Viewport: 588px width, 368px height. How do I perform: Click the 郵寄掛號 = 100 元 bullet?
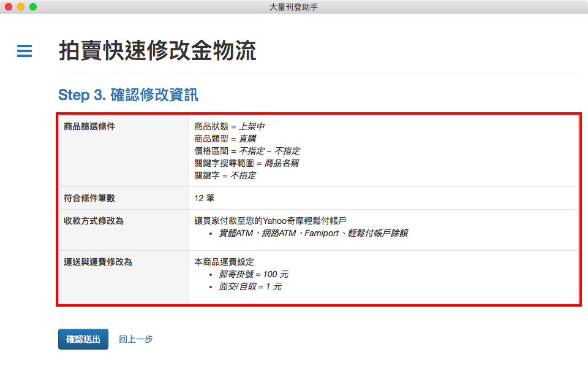click(x=254, y=274)
